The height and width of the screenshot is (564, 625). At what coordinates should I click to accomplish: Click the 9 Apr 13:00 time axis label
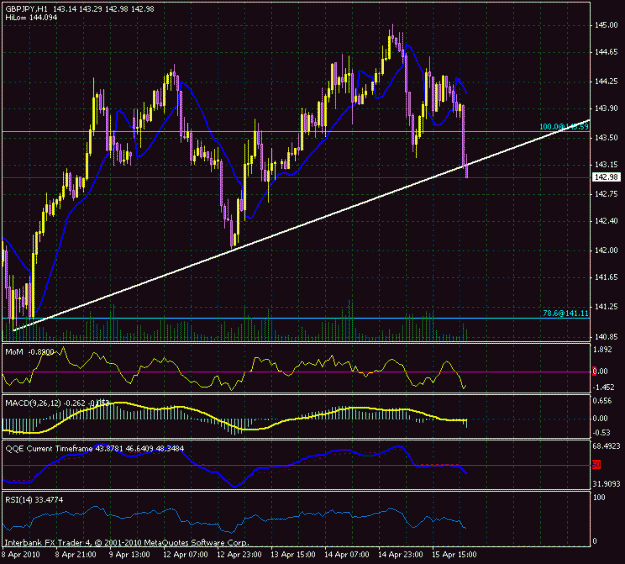pos(130,554)
